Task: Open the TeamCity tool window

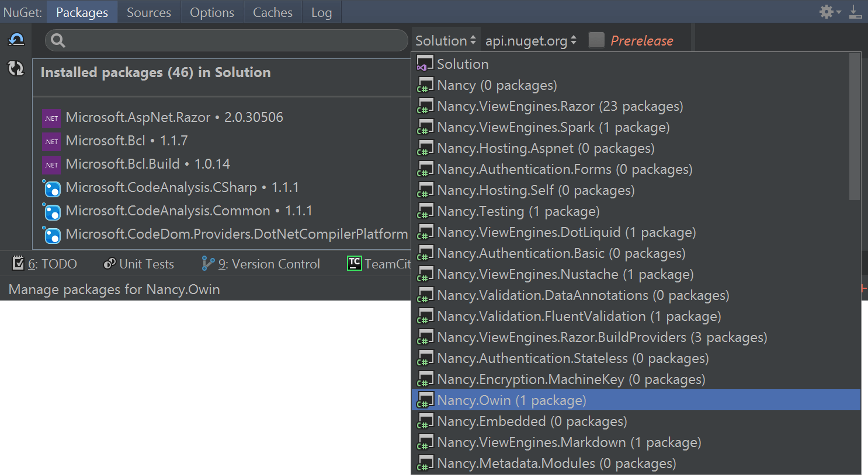Action: [380, 264]
